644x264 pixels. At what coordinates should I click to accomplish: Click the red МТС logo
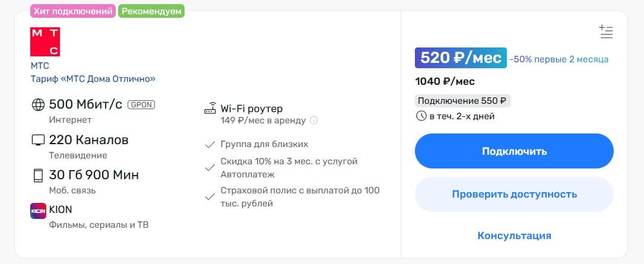(x=45, y=42)
